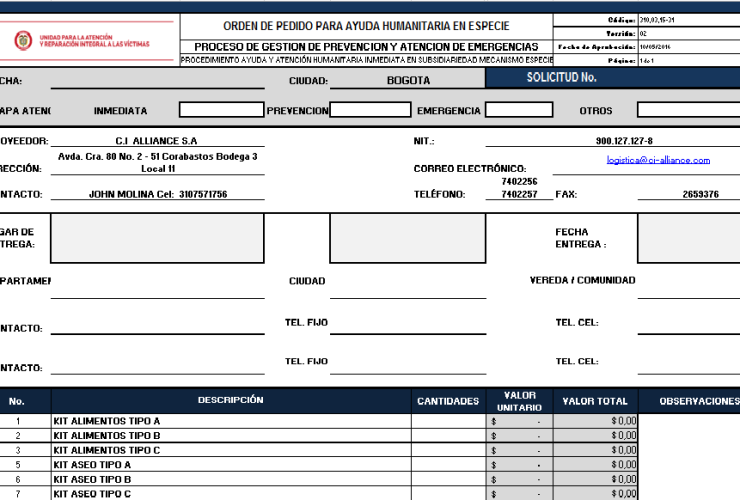Viewport: 740px width, 500px height.
Task: Check the box next to INMEDIATA
Action: [222, 110]
